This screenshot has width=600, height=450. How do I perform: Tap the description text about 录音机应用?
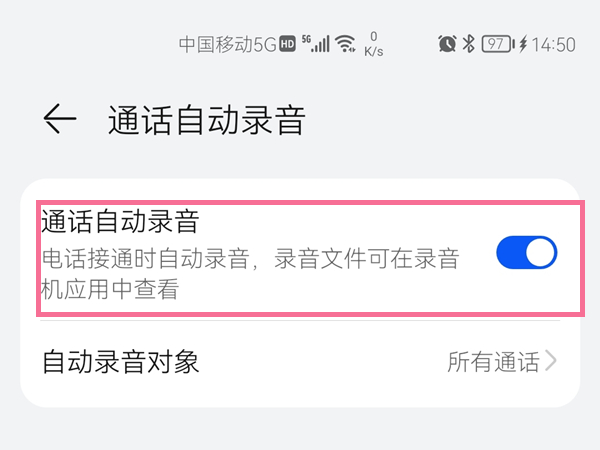pos(250,276)
